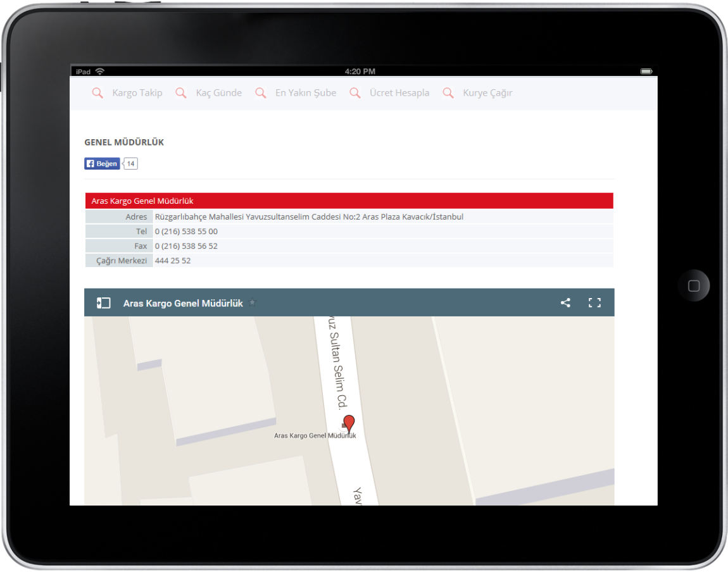The width and height of the screenshot is (728, 572).
Task: Click the iPad home button
Action: pos(694,286)
